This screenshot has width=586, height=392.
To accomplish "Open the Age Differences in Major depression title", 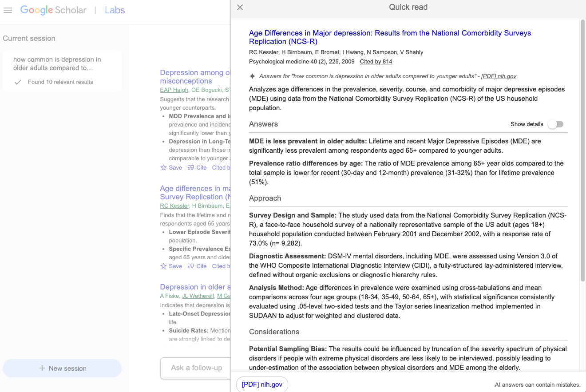I will [390, 37].
